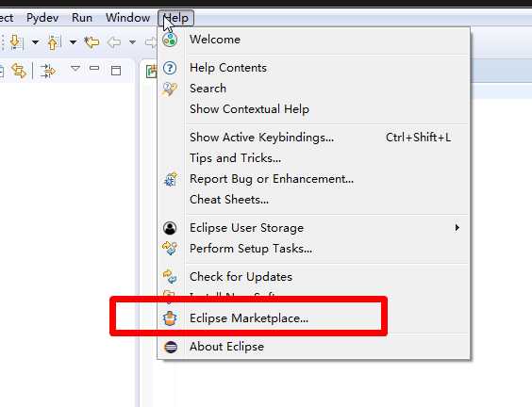Click the Back navigation arrow

pyautogui.click(x=113, y=42)
